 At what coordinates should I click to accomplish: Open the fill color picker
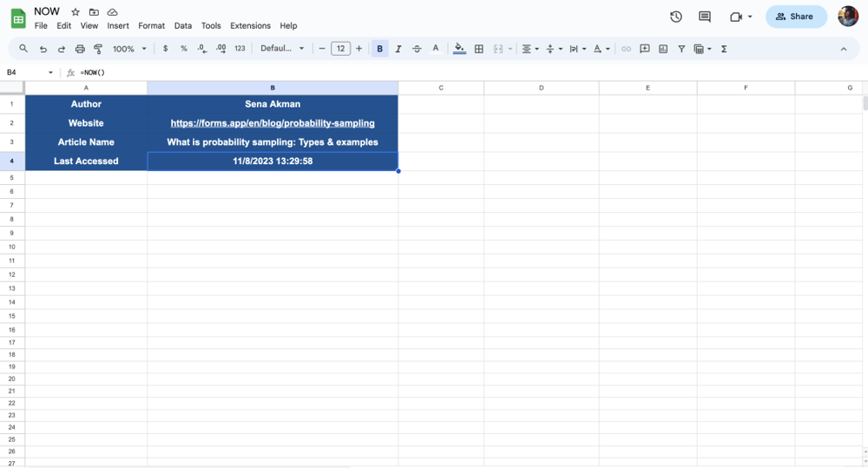(460, 49)
